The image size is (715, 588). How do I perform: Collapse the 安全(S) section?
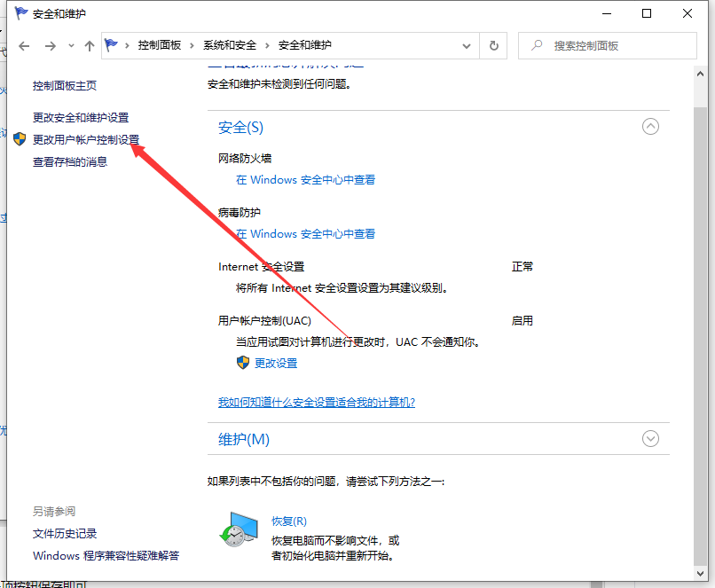[x=650, y=127]
